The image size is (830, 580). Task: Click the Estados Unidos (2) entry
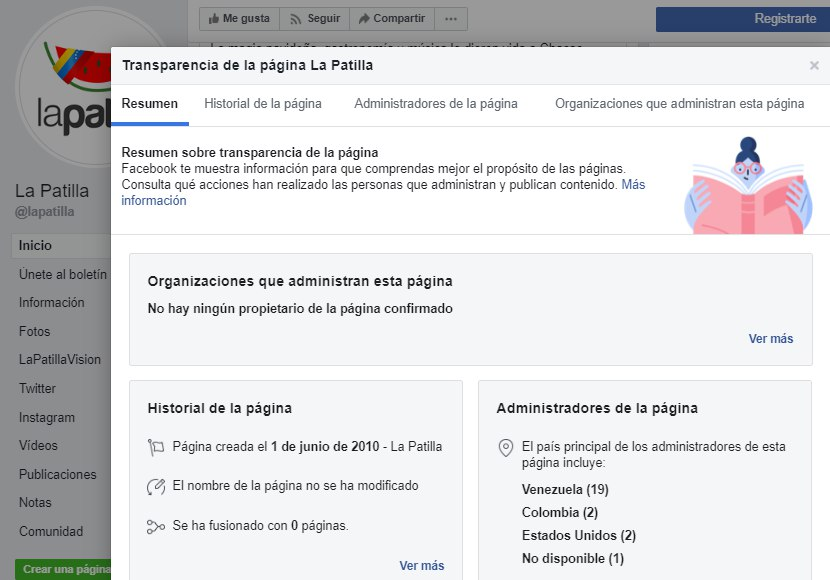point(579,536)
